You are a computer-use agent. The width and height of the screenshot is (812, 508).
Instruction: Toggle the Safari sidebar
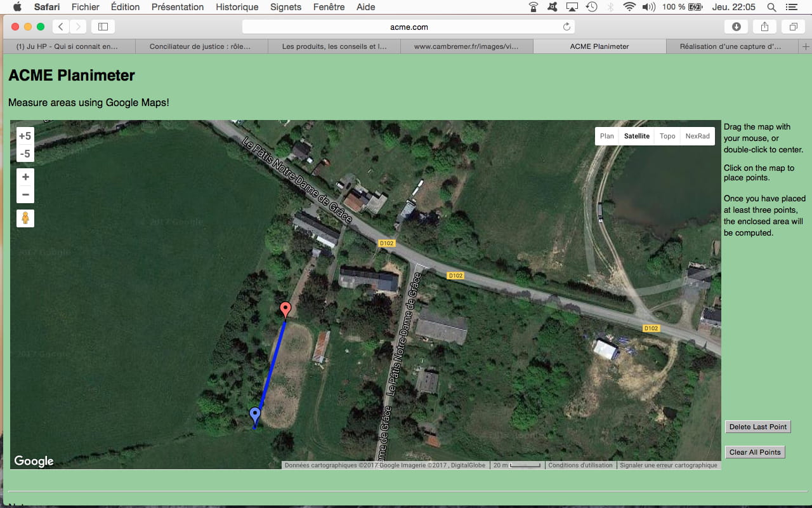[103, 27]
